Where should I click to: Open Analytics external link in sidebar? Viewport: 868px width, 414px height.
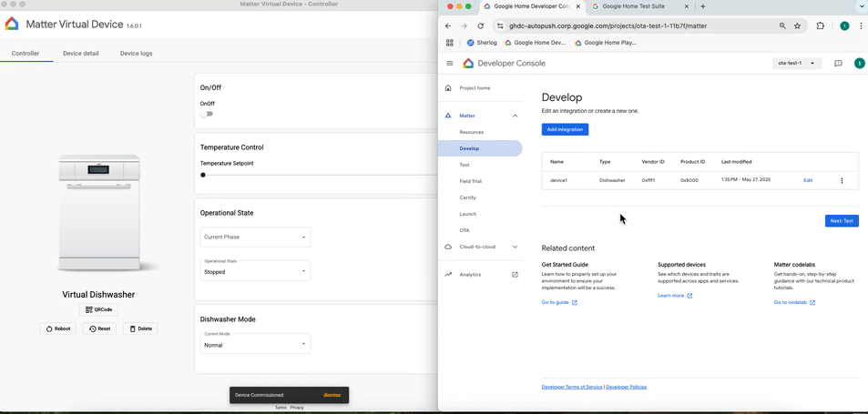point(515,275)
